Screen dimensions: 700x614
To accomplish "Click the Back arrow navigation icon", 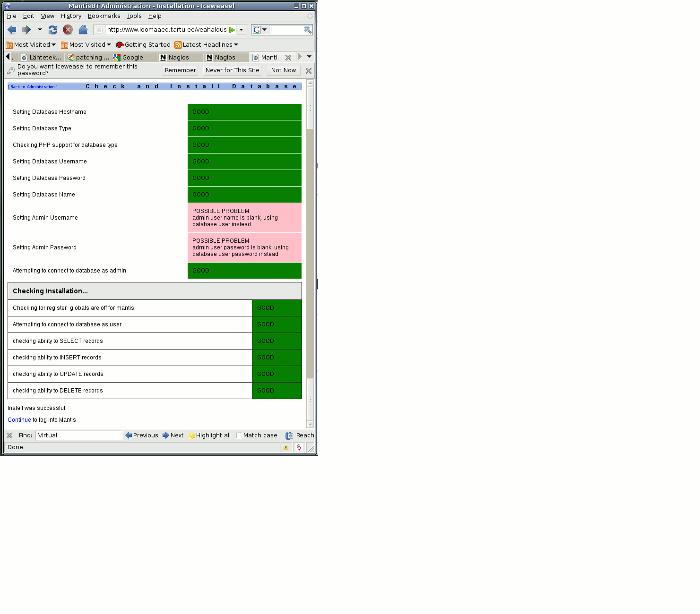I will pyautogui.click(x=12, y=30).
